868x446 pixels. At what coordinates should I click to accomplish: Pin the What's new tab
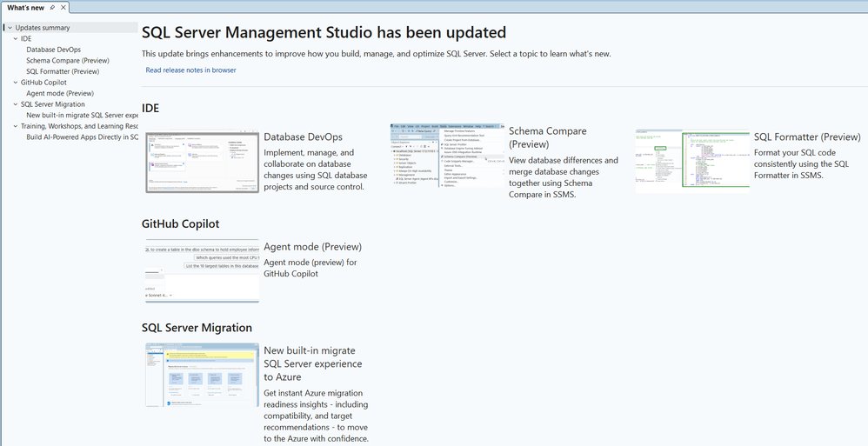(x=52, y=8)
